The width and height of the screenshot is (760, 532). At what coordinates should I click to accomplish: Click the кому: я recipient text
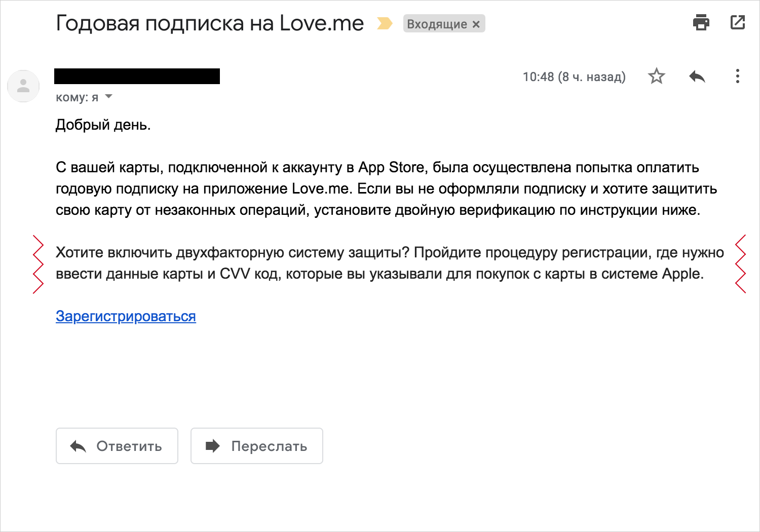click(77, 97)
